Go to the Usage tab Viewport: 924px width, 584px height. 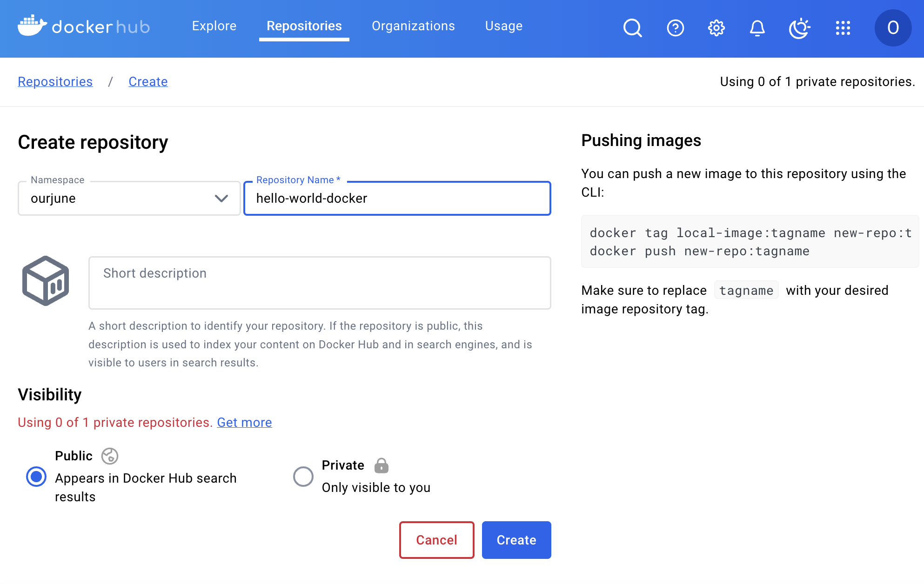[x=503, y=26]
